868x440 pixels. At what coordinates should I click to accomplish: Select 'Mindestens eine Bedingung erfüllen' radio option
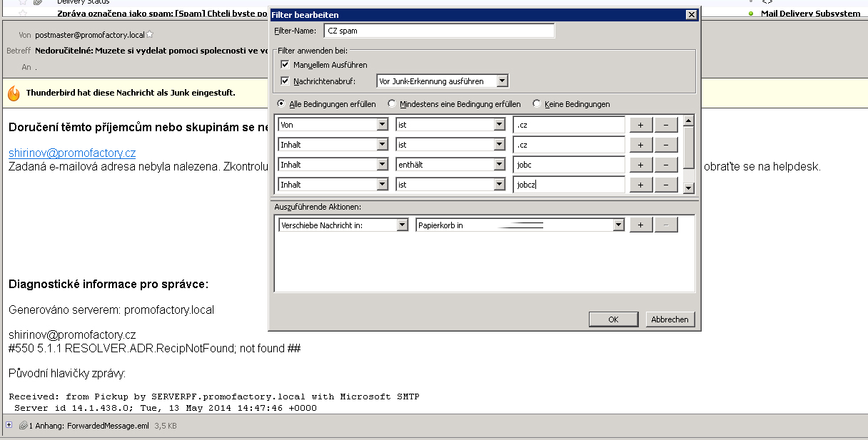pyautogui.click(x=392, y=104)
